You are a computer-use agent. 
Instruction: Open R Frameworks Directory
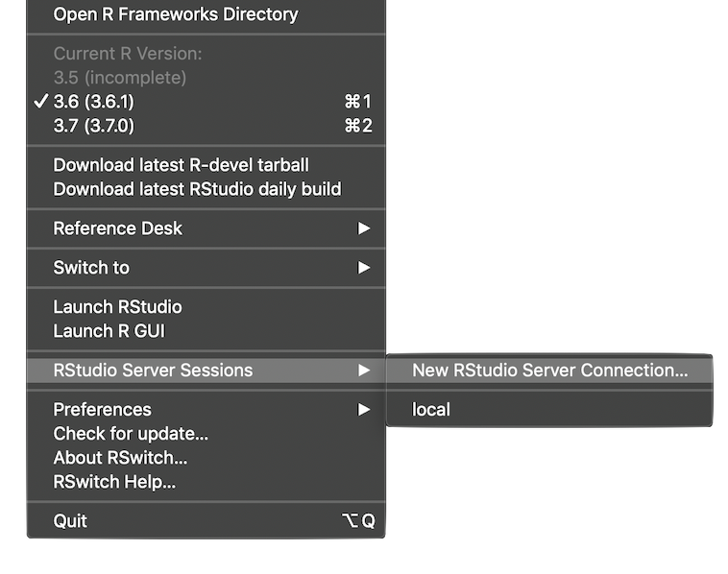tap(175, 14)
